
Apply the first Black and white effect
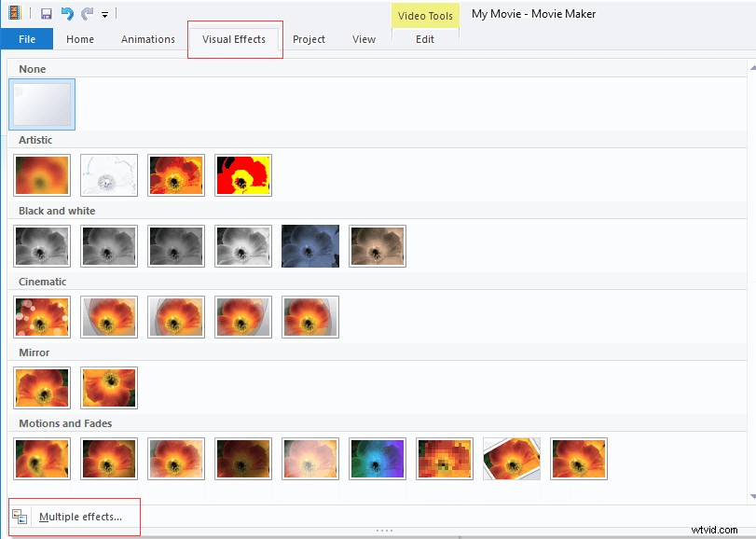41,245
